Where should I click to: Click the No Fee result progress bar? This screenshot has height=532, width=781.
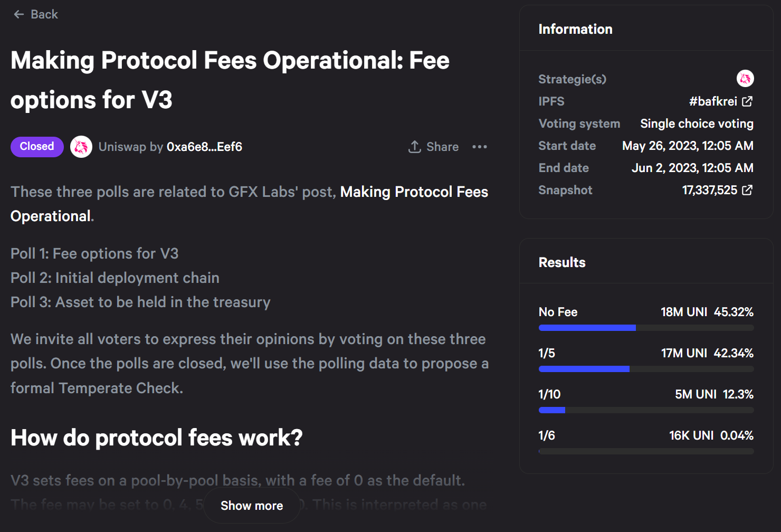point(646,328)
